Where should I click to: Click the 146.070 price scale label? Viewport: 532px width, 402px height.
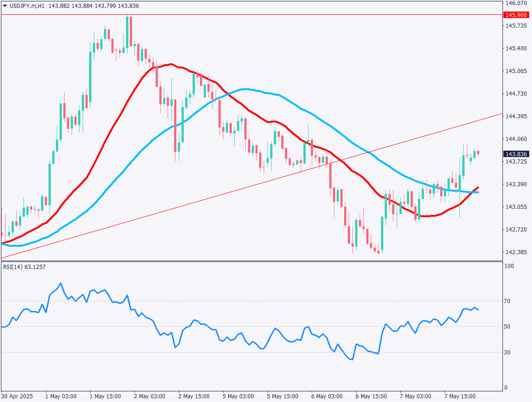(x=517, y=3)
